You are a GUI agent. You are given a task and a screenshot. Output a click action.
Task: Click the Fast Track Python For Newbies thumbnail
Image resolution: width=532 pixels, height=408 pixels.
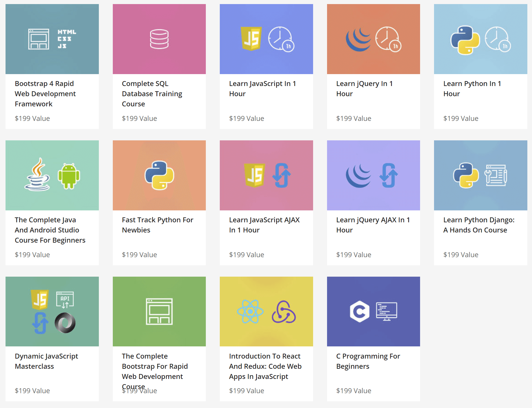point(159,175)
